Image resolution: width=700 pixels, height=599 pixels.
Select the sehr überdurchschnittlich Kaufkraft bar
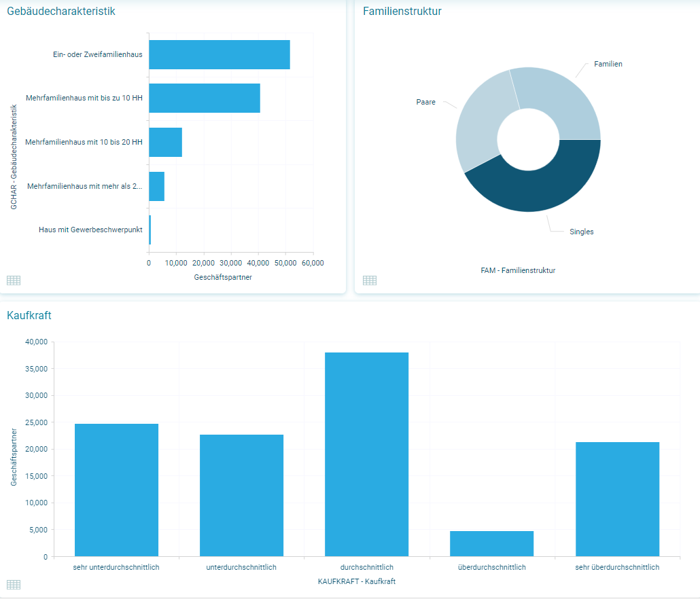617,499
